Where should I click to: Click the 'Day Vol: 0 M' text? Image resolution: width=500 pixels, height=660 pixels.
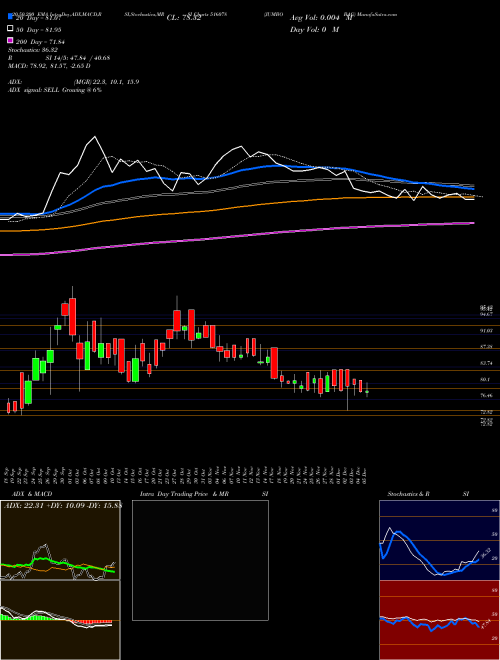(314, 30)
